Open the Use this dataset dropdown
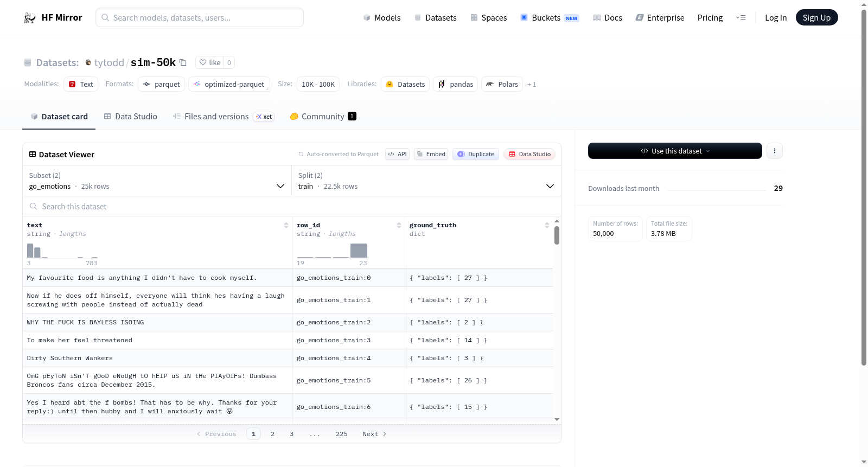This screenshot has height=467, width=868. (x=675, y=151)
